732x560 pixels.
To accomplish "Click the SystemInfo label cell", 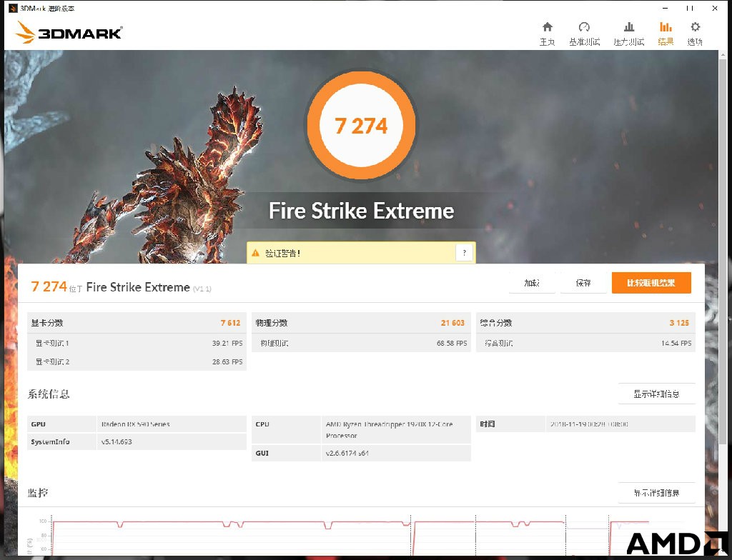I will click(62, 441).
